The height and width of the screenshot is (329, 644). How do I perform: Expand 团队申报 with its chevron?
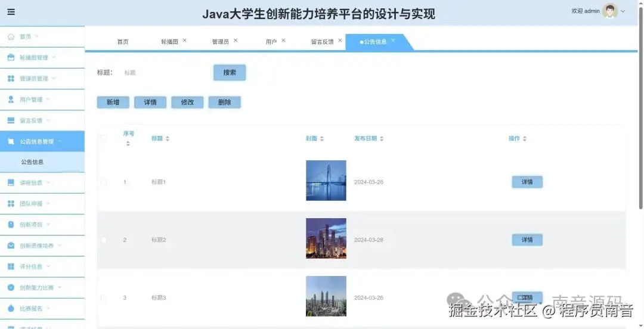pyautogui.click(x=48, y=203)
